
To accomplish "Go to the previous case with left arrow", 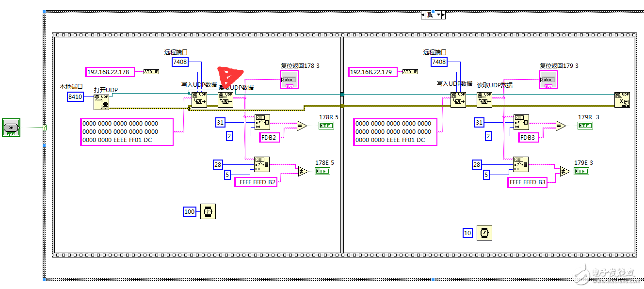I will 423,15.
